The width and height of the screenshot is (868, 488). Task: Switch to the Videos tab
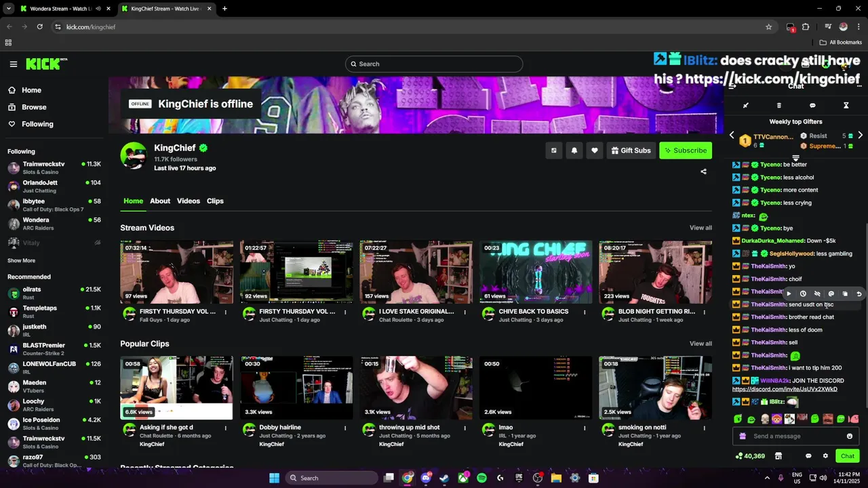(x=189, y=201)
